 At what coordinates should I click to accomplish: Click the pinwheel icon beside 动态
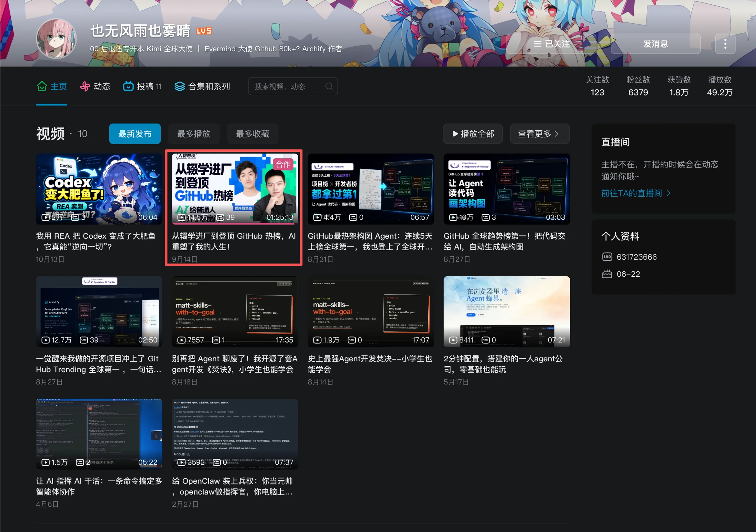[85, 86]
